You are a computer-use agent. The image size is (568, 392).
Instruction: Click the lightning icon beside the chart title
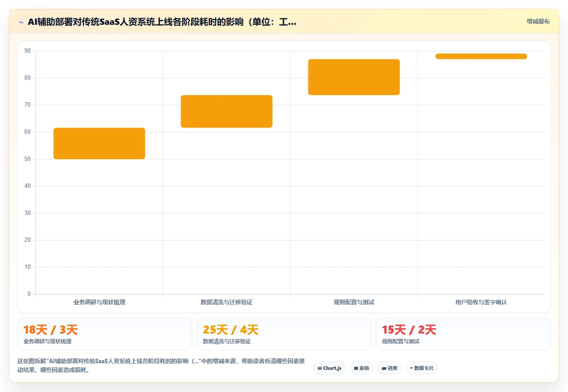pos(21,22)
